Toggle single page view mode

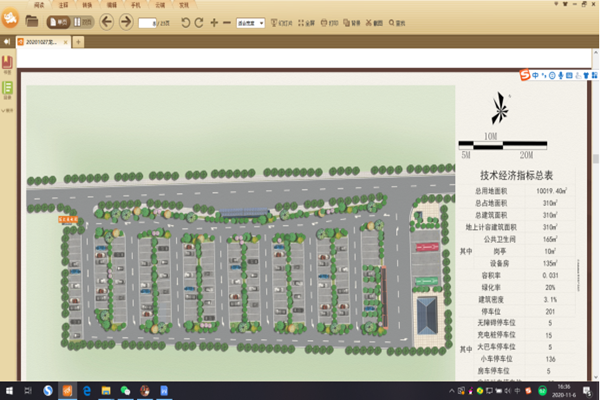58,21
